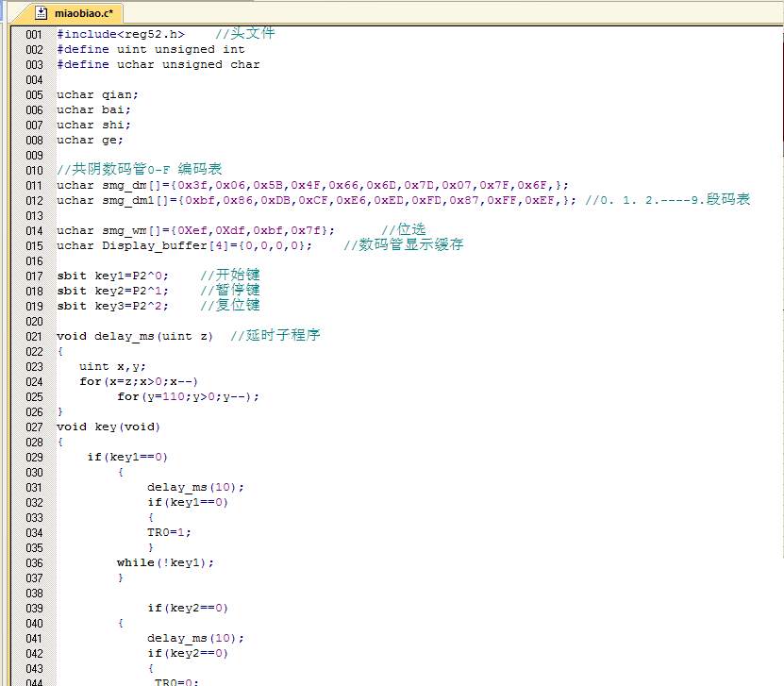
Task: Click the '//延时子程序' comment
Action: click(275, 336)
